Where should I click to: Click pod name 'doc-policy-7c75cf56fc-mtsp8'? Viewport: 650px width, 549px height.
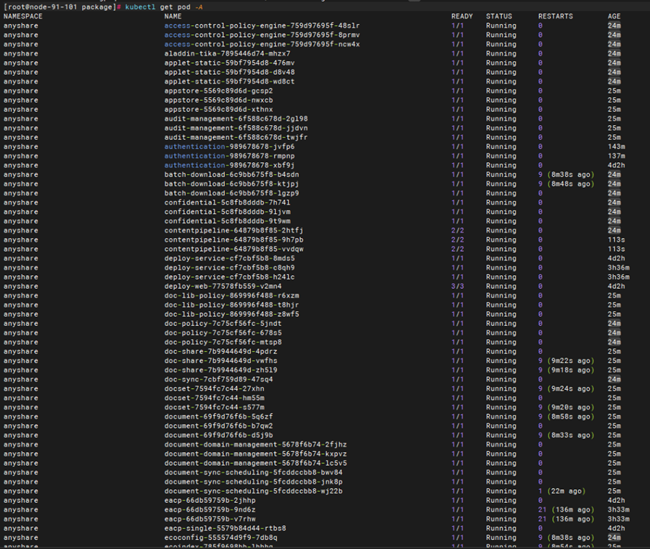point(223,342)
